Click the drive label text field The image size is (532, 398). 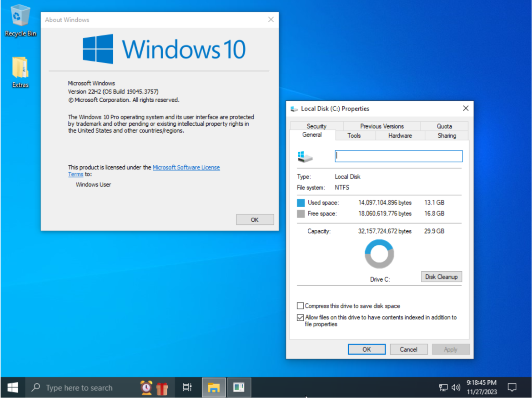pyautogui.click(x=398, y=156)
